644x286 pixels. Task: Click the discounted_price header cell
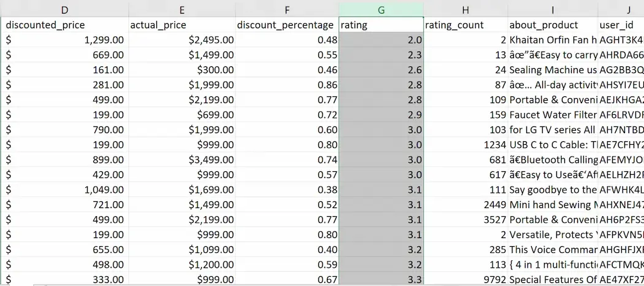click(x=64, y=25)
